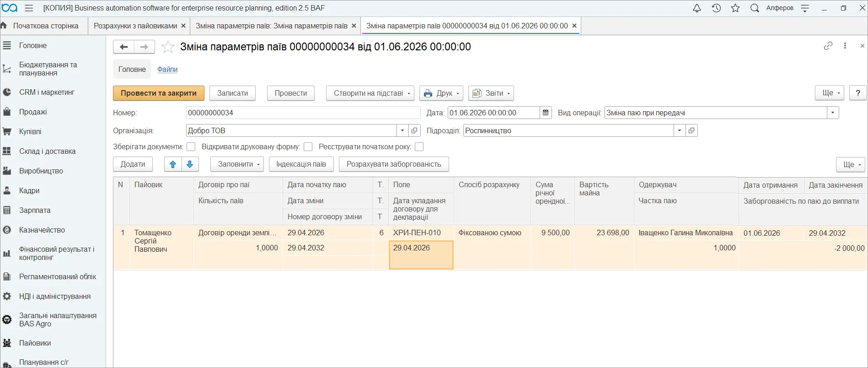Viewport: 868px width, 368px height.
Task: Open the Виробництво section
Action: click(53, 171)
